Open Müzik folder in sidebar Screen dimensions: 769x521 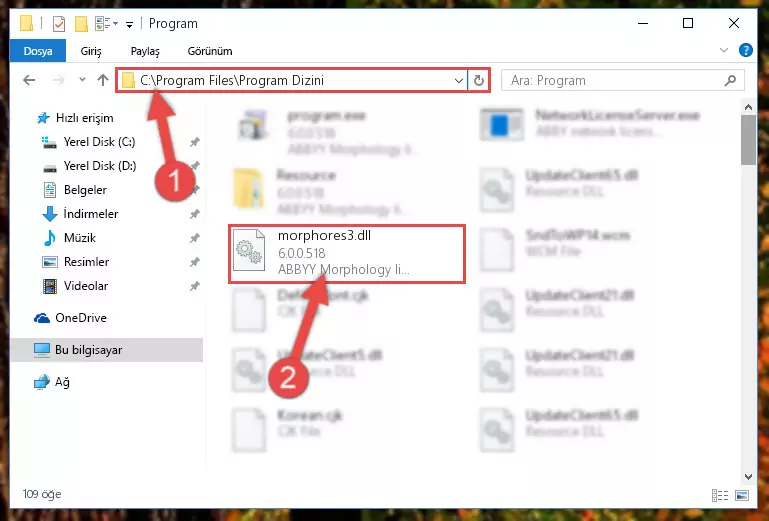click(x=69, y=238)
